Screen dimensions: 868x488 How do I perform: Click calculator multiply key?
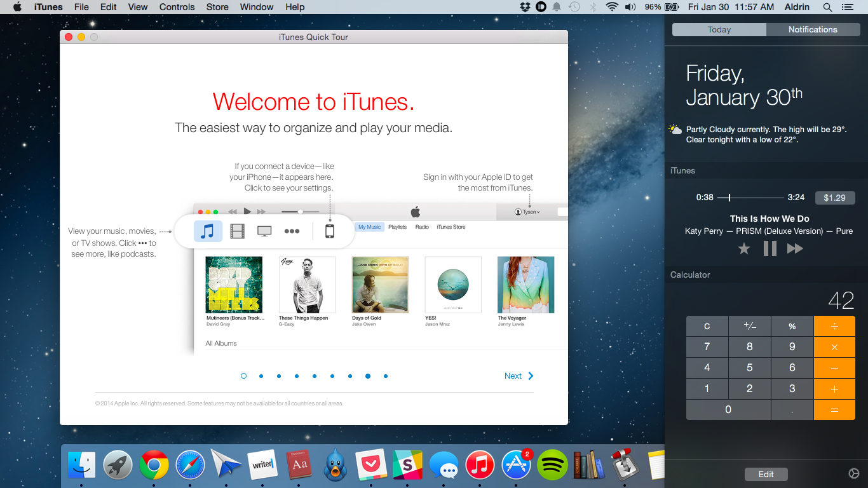[834, 347]
